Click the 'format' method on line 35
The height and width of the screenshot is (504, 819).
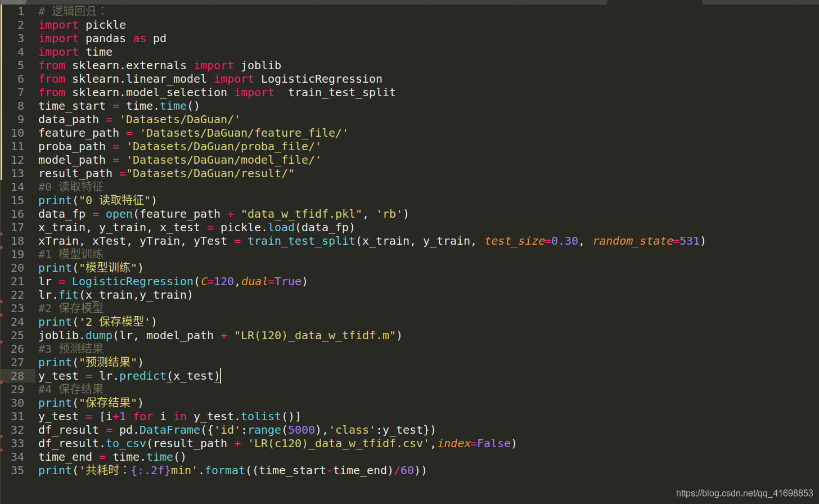(x=225, y=470)
